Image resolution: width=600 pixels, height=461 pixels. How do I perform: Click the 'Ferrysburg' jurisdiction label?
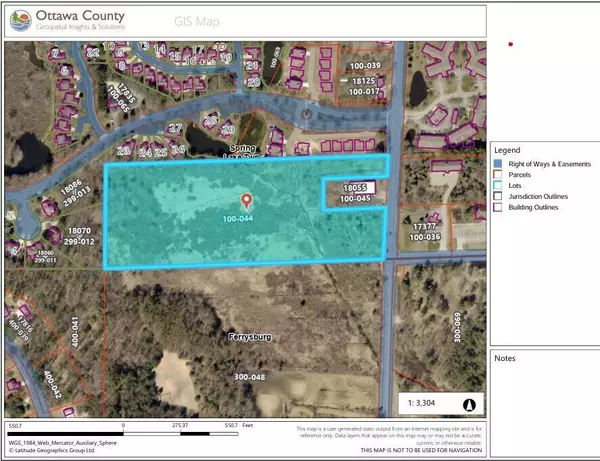point(249,337)
